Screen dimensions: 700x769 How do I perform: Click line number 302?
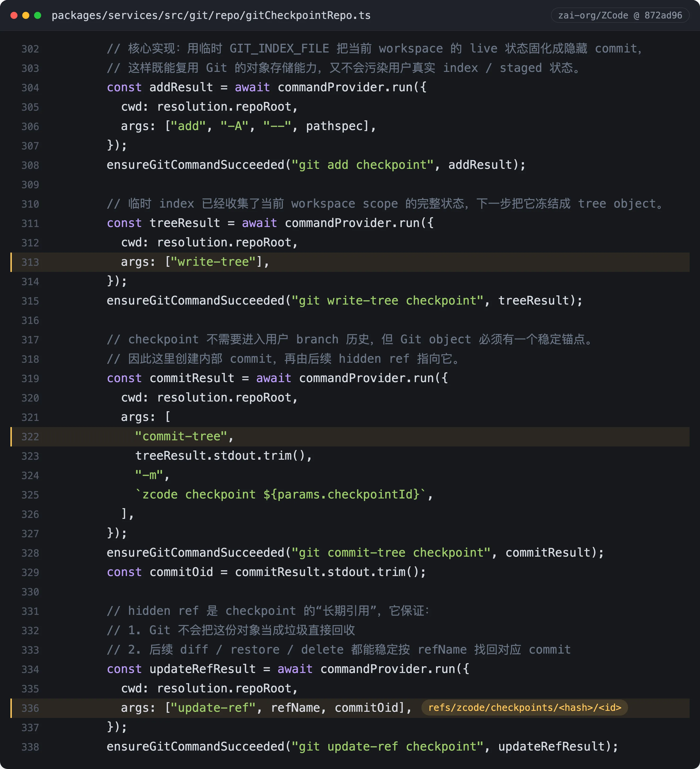tap(30, 49)
